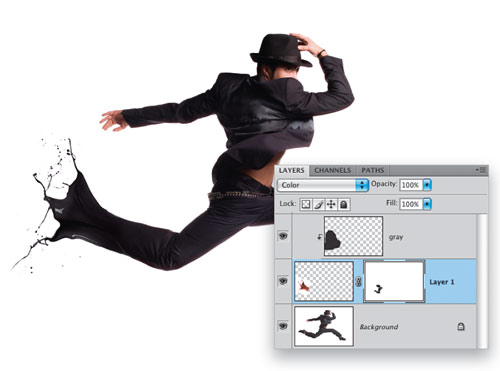The height and width of the screenshot is (371, 500).
Task: Open the Fill slider arrow
Action: point(427,204)
